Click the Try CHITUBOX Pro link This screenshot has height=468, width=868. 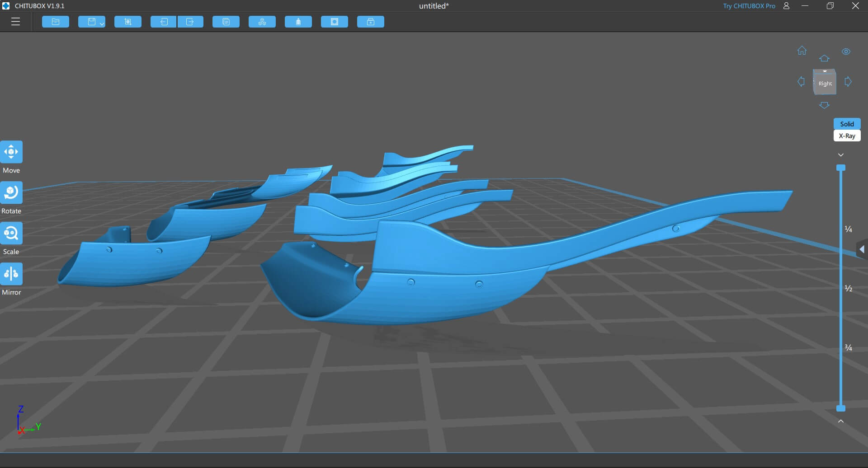pyautogui.click(x=749, y=6)
